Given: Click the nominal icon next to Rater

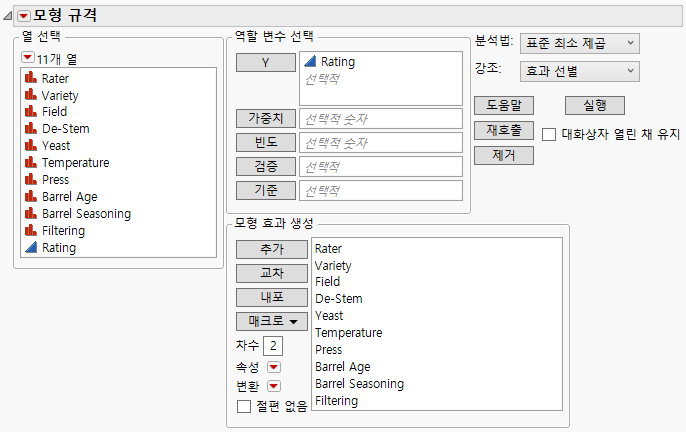Looking at the screenshot, I should tap(31, 78).
